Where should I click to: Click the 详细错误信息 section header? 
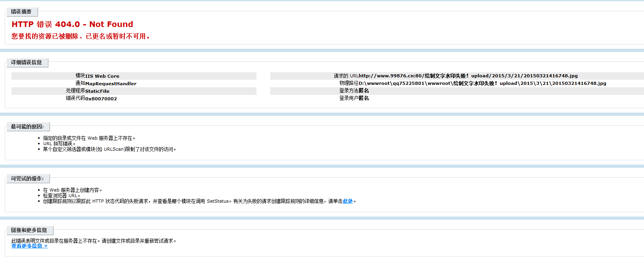[x=27, y=62]
